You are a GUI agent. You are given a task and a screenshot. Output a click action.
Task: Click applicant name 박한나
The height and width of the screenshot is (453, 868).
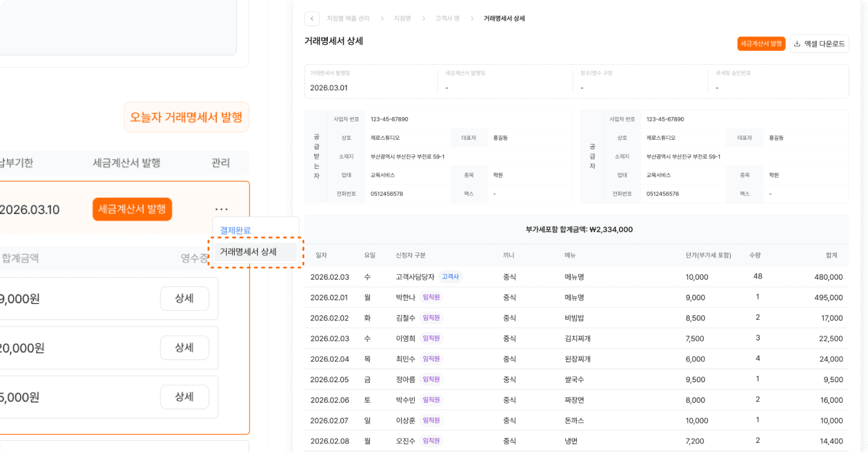406,297
